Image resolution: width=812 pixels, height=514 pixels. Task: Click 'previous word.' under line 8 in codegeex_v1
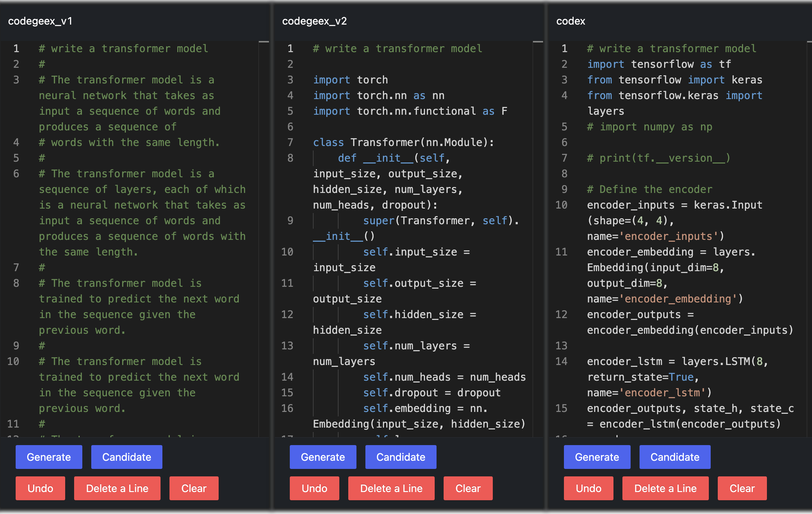[x=82, y=330]
